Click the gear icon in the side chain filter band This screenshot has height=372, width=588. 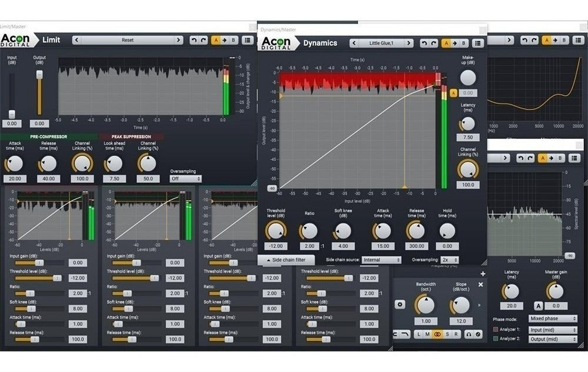[x=400, y=304]
